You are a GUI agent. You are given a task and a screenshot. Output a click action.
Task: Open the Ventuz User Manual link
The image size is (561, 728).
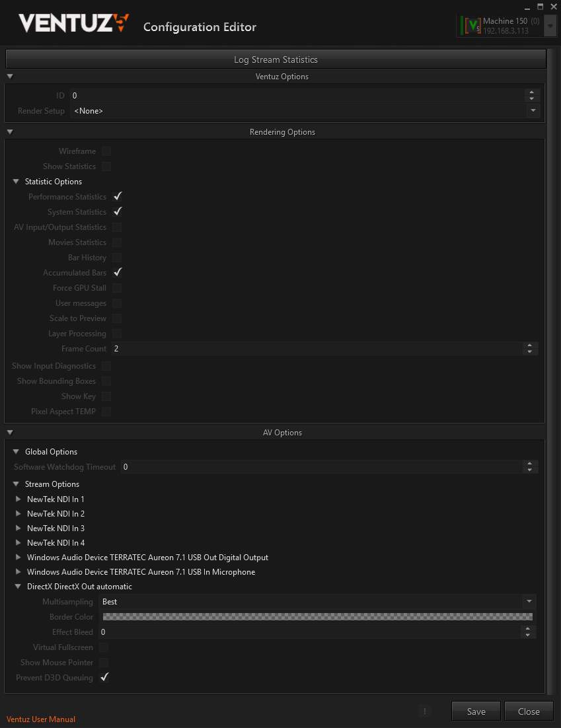pos(41,719)
